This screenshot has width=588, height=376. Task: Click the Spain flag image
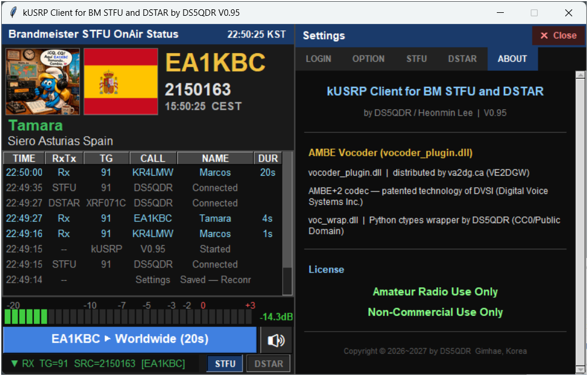(121, 82)
